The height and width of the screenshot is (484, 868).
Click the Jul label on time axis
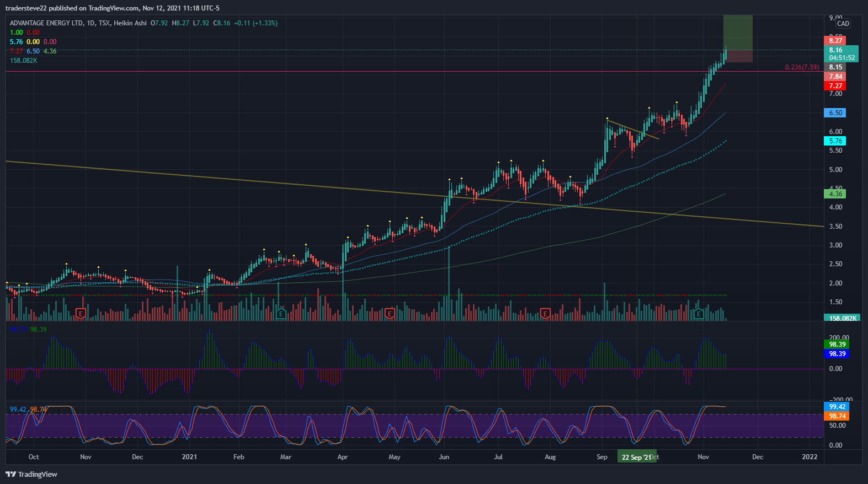point(498,457)
